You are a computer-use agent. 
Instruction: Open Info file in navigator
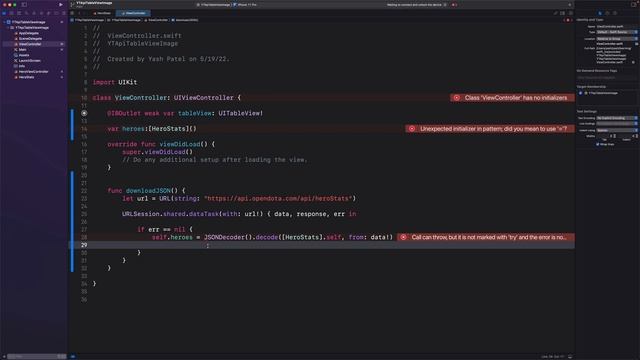coord(20,66)
